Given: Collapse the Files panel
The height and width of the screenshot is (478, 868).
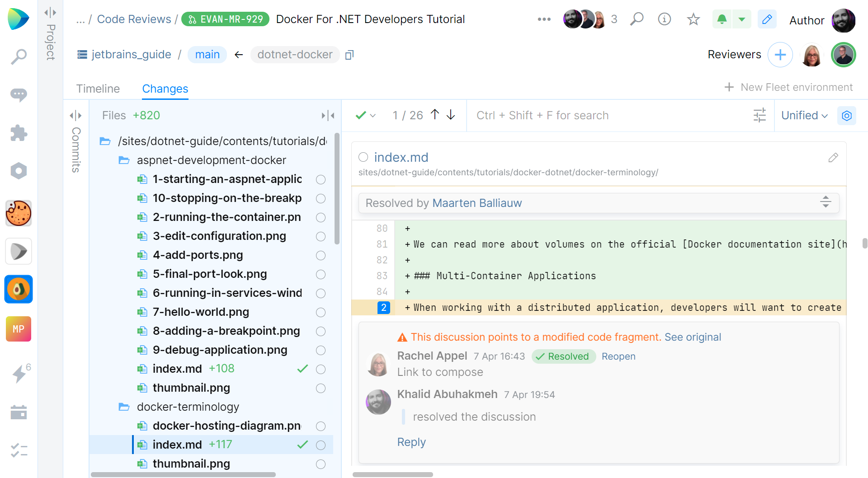Looking at the screenshot, I should [x=328, y=116].
